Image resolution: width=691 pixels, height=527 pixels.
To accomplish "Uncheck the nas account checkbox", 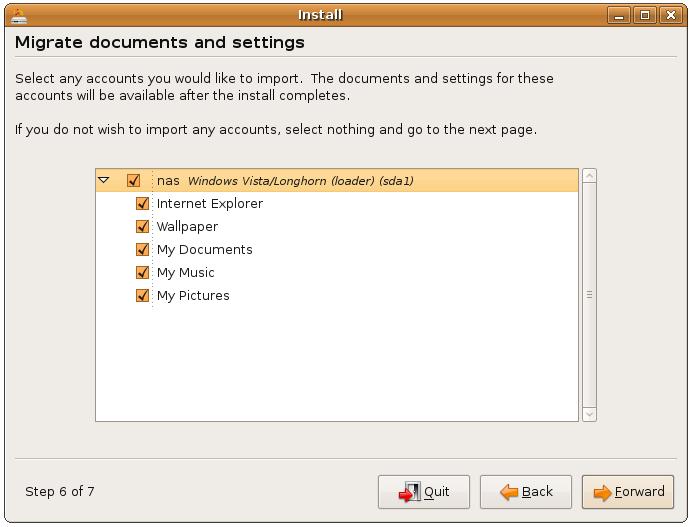I will pyautogui.click(x=133, y=181).
